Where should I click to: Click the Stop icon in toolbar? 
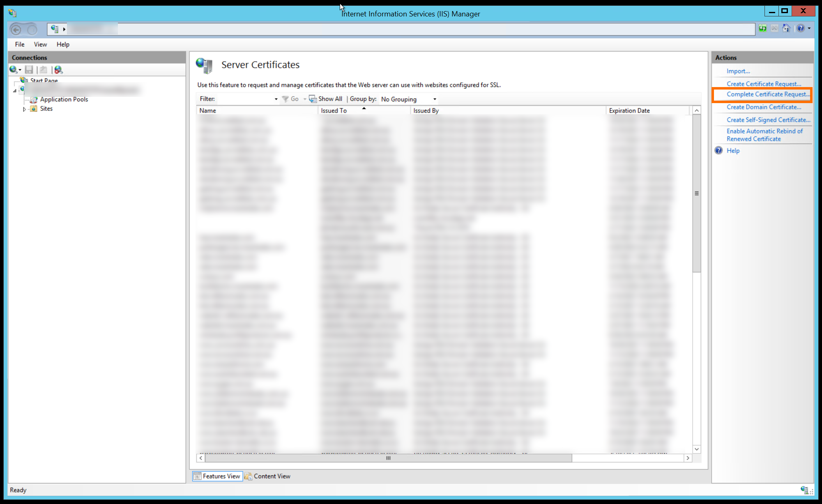(774, 28)
